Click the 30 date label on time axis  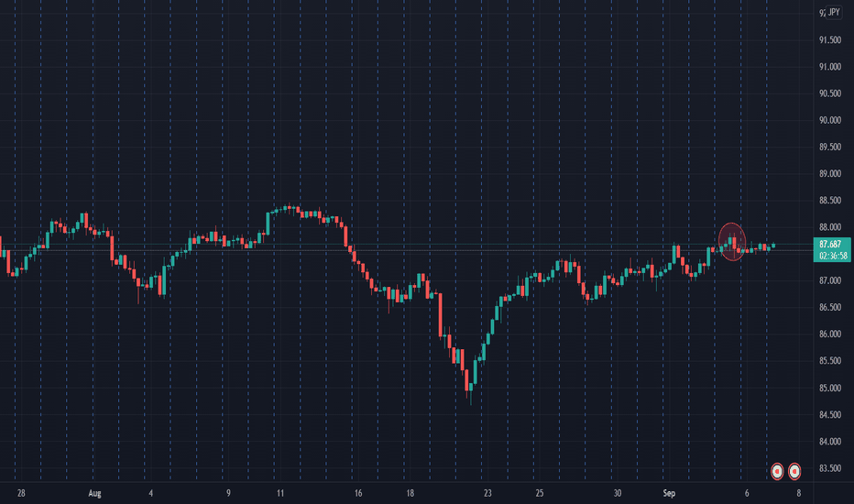pyautogui.click(x=617, y=493)
